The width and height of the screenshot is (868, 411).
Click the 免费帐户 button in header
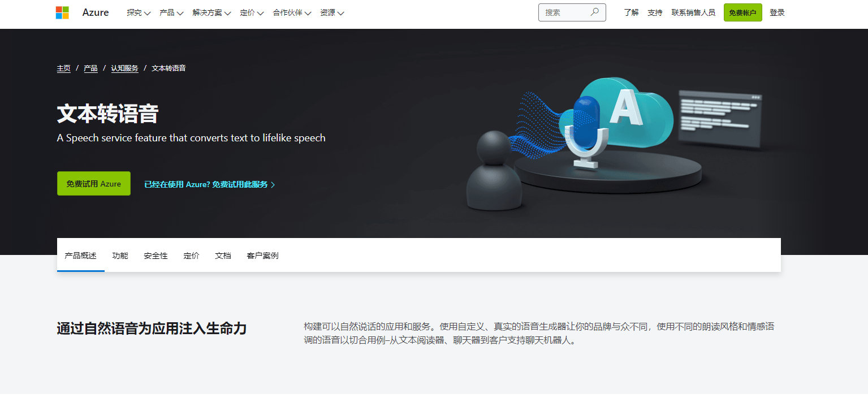pos(742,12)
